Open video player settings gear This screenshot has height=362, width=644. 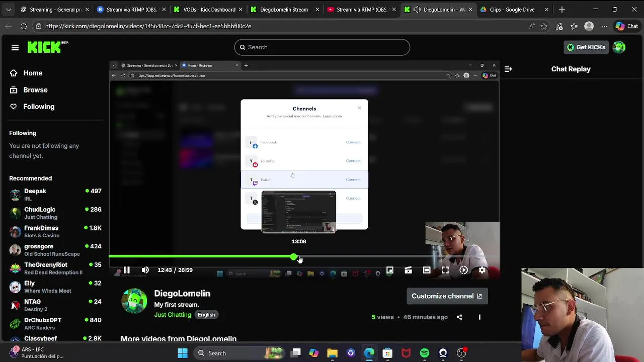click(x=482, y=270)
